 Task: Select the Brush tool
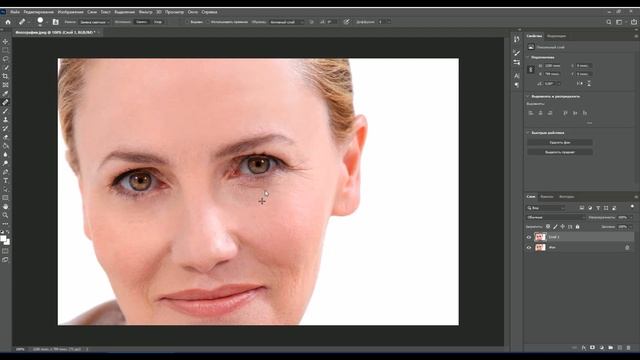(x=5, y=111)
